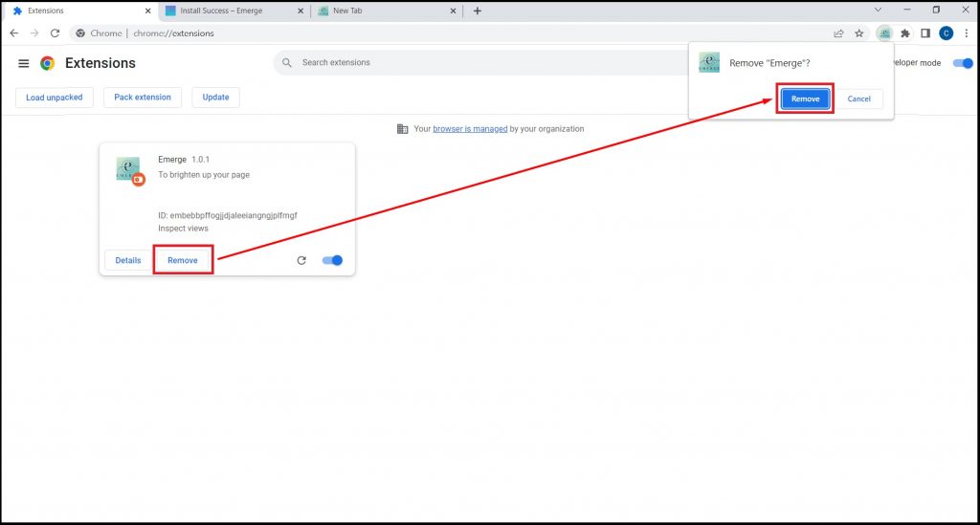
Task: Open the Extensions puzzle piece menu
Action: (905, 33)
